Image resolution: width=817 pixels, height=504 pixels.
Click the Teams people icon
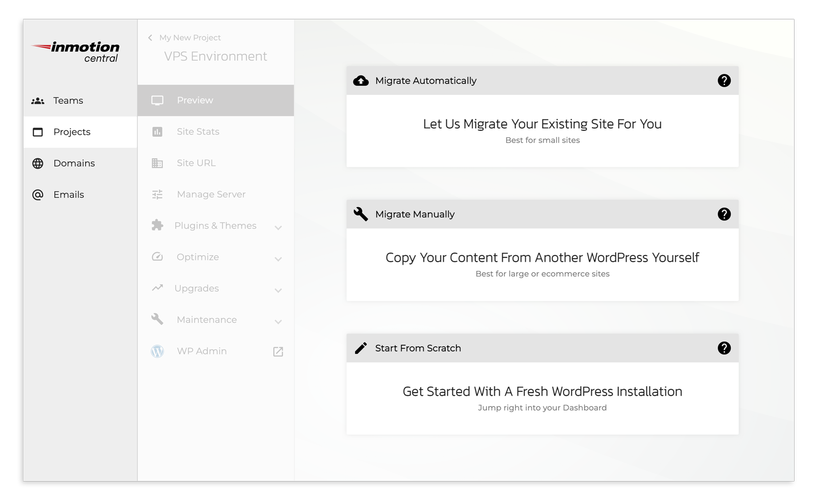[x=38, y=101]
